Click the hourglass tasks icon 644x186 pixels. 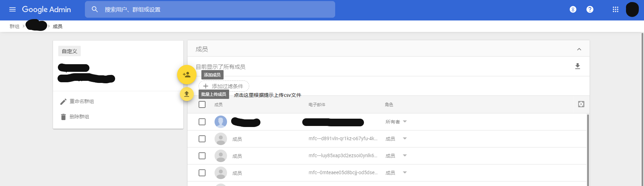pyautogui.click(x=573, y=9)
